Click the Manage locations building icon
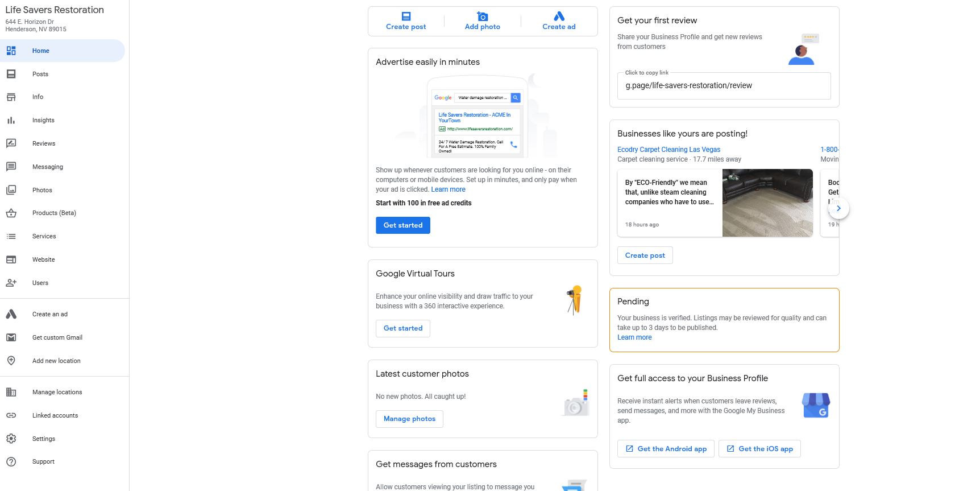 pyautogui.click(x=11, y=392)
